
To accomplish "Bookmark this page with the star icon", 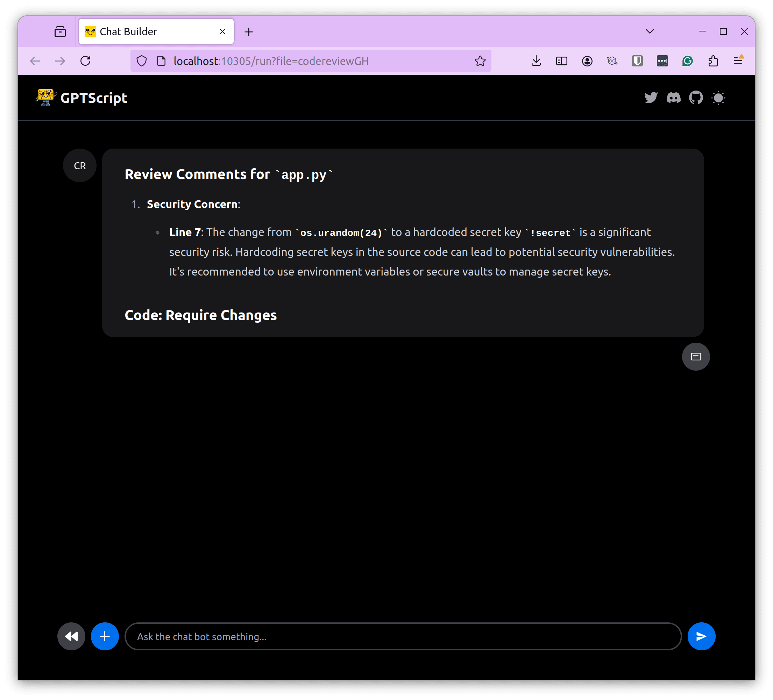I will coord(480,61).
